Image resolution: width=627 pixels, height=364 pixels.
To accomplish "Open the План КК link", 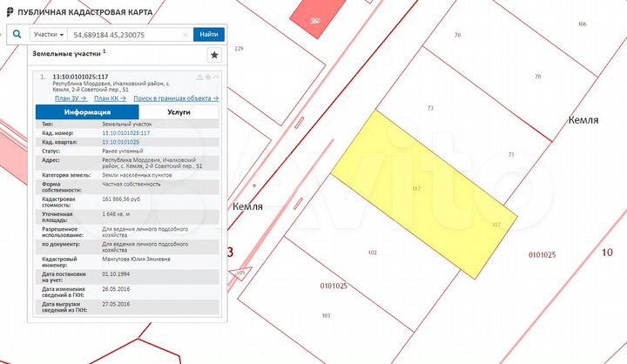I will coord(110,98).
